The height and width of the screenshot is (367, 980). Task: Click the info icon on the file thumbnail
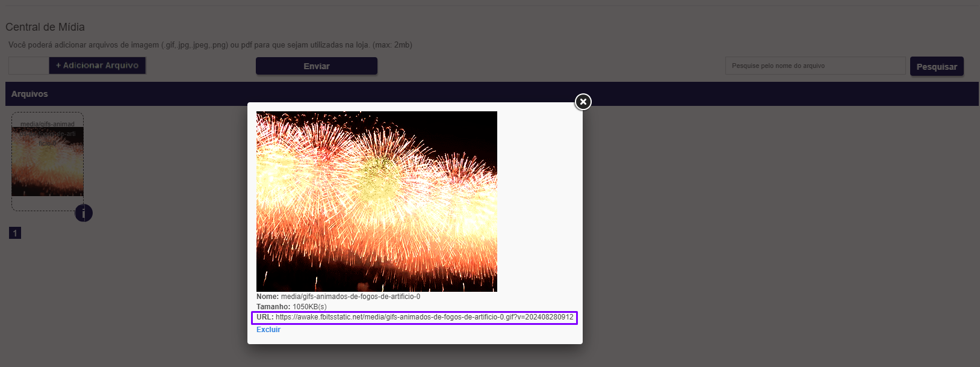coord(84,213)
